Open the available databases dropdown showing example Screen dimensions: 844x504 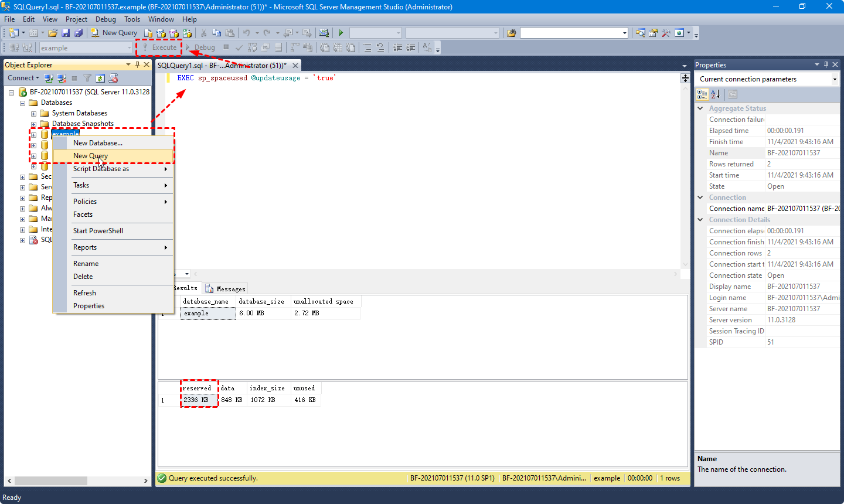(x=86, y=47)
